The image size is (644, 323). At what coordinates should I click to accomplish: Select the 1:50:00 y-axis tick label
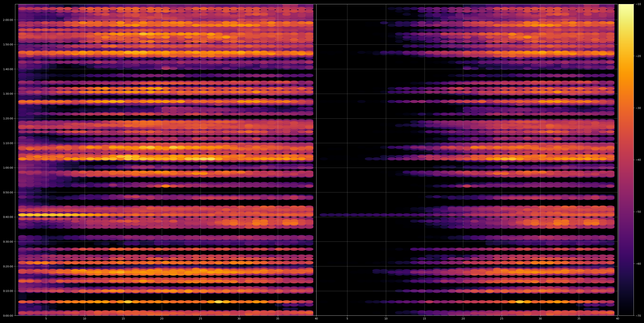coord(8,44)
